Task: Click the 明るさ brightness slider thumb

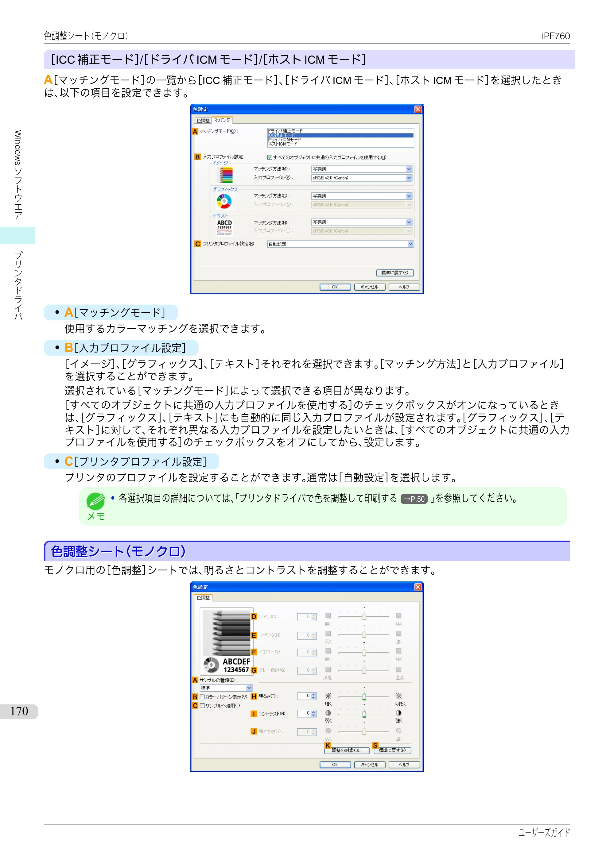Action: click(x=364, y=697)
